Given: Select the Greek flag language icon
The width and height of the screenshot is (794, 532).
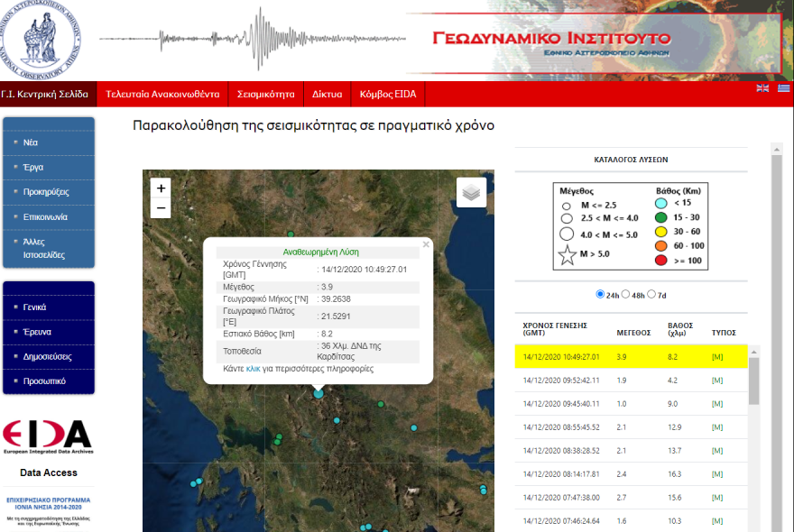Looking at the screenshot, I should tap(783, 87).
